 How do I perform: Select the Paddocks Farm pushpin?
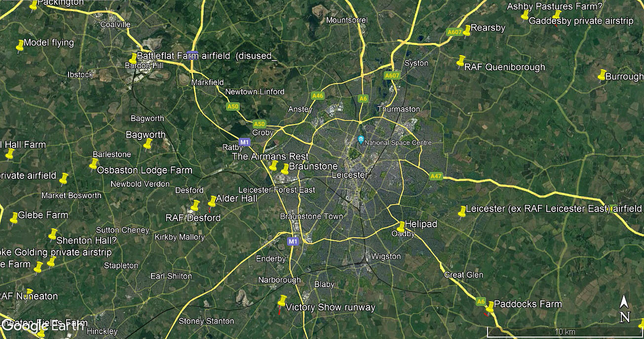489,308
